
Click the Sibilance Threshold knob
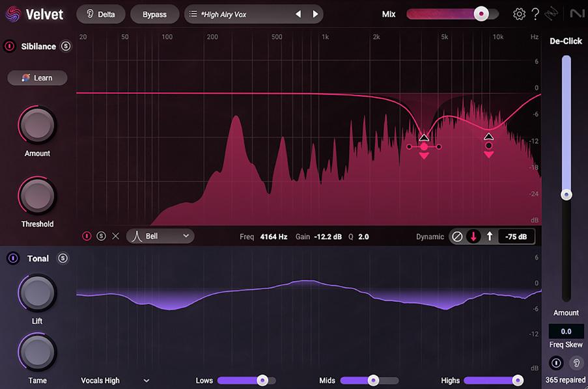[x=37, y=196]
